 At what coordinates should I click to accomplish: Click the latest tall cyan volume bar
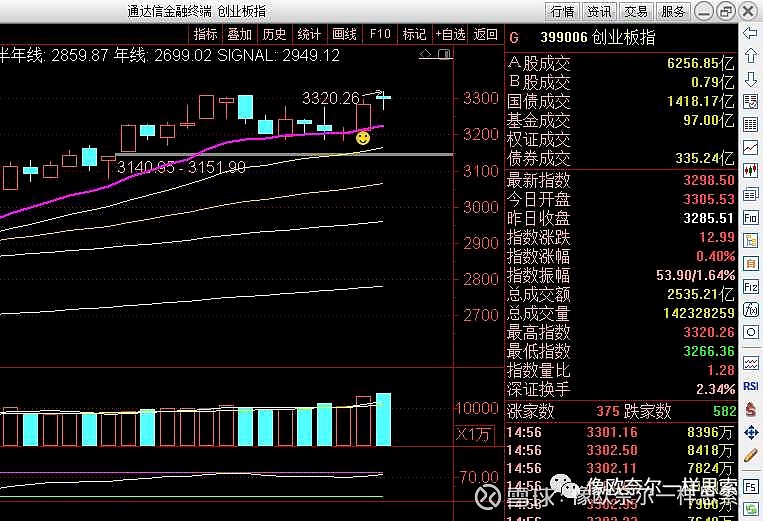coord(383,419)
